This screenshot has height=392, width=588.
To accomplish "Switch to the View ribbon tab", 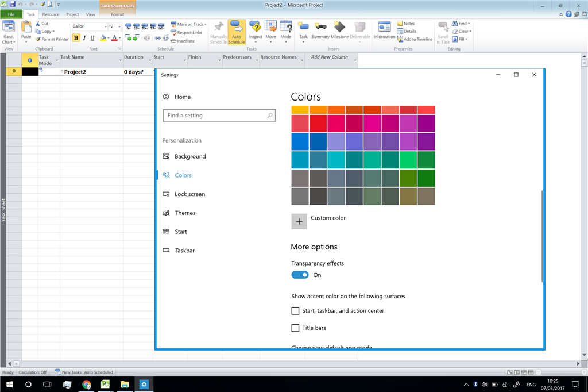I will tap(90, 14).
